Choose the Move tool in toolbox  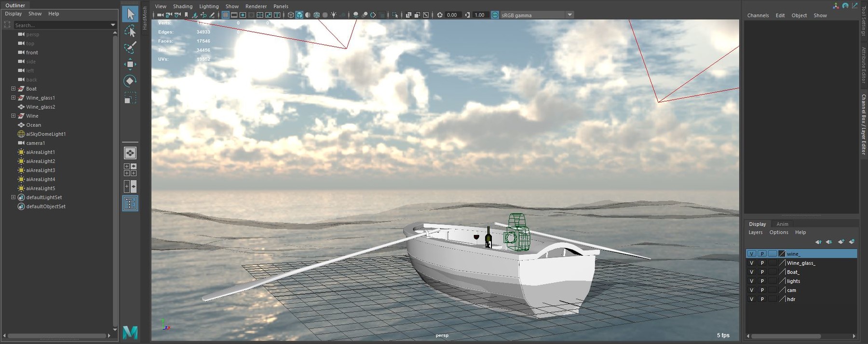pyautogui.click(x=130, y=64)
